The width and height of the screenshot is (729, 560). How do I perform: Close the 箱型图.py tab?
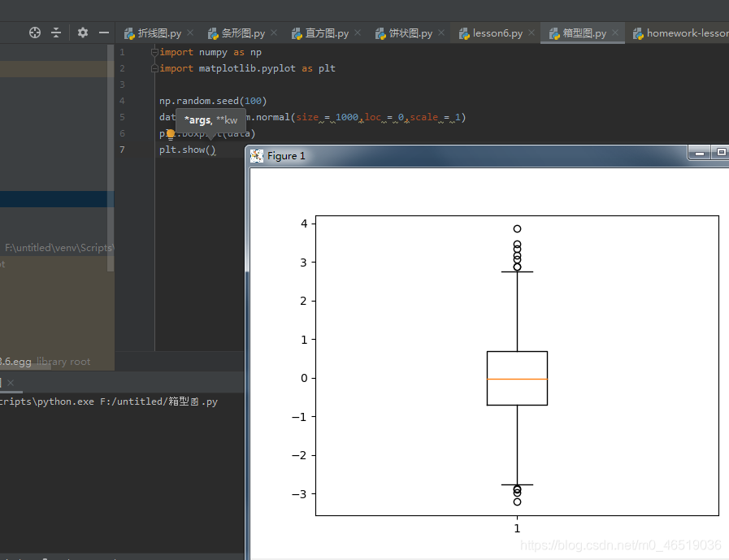pyautogui.click(x=615, y=33)
